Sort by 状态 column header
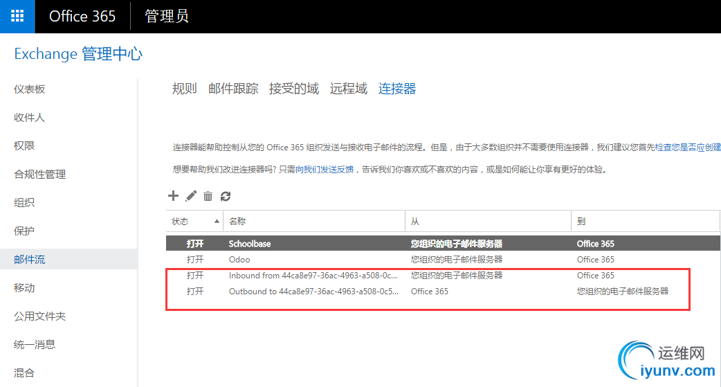The image size is (721, 387). pos(195,222)
